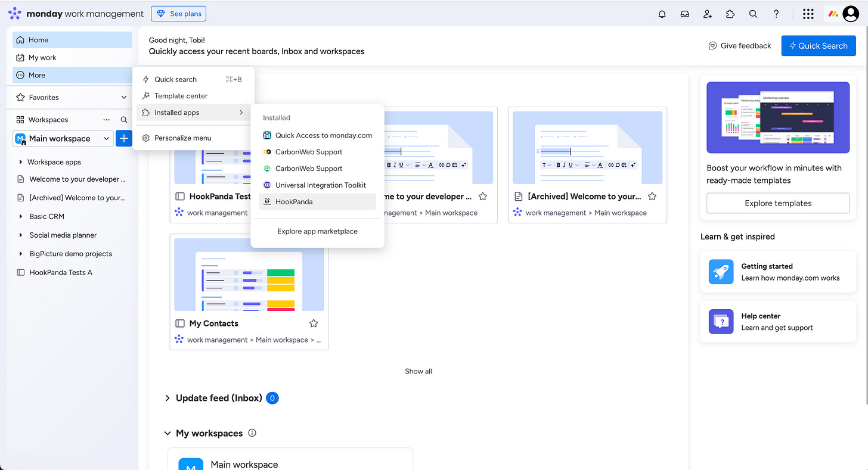Select HookPanda in installed apps list

click(317, 202)
